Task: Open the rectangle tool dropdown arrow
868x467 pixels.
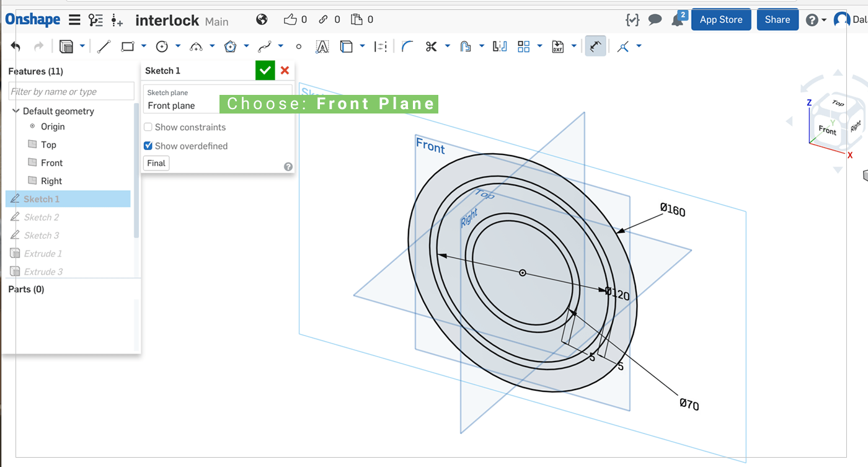Action: coord(144,47)
